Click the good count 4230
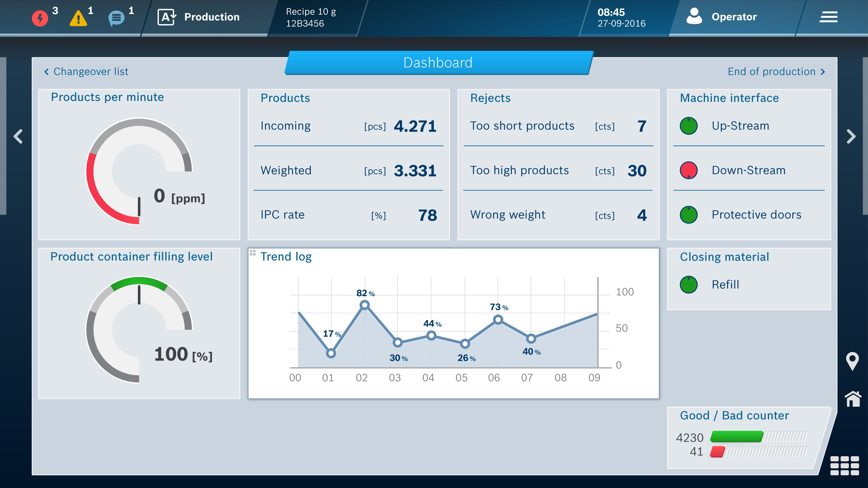This screenshot has height=488, width=868. point(690,438)
